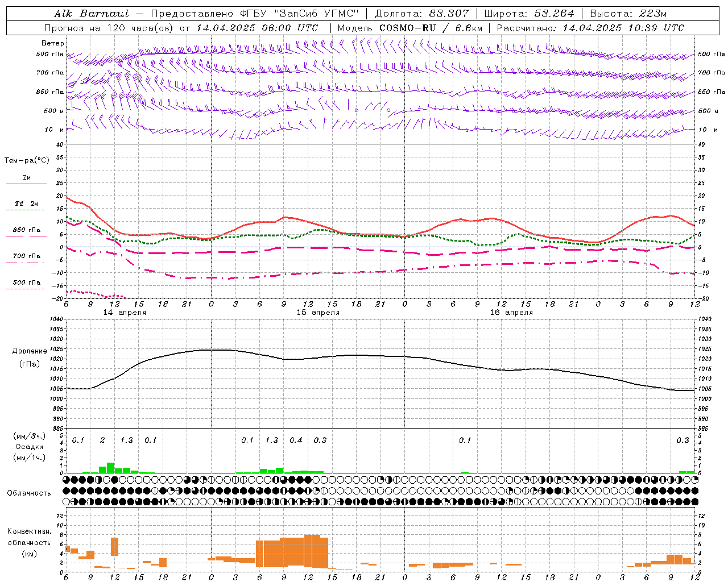Click the 'Давление' pressure panel label
This screenshot has width=728, height=582.
[30, 351]
